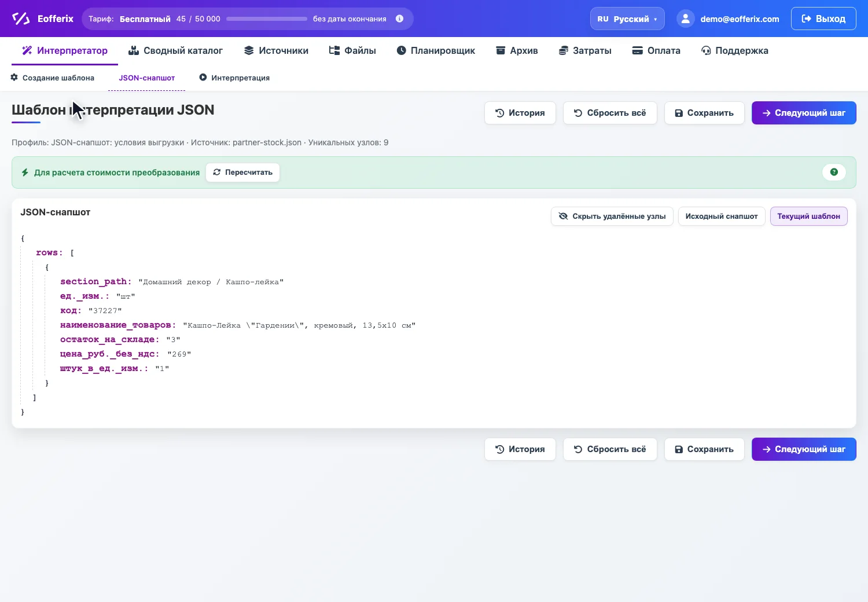868x602 pixels.
Task: Click the user avatar icon
Action: tap(685, 19)
